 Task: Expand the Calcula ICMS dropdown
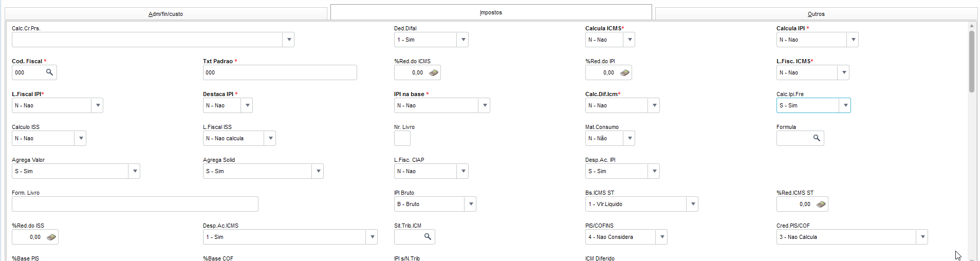point(630,40)
